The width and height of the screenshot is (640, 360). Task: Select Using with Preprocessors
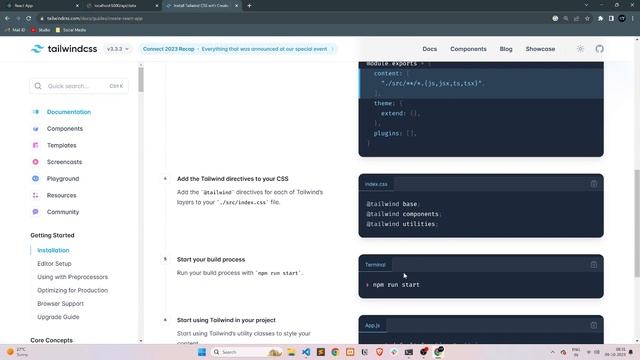pos(73,277)
